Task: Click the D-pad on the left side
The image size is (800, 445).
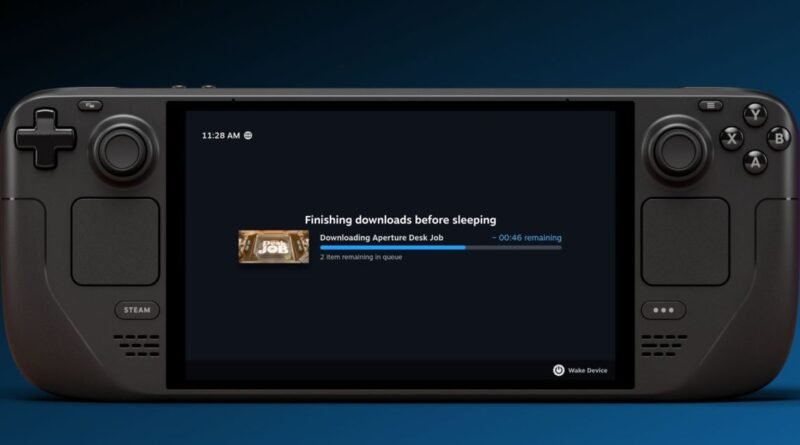Action: 45,138
